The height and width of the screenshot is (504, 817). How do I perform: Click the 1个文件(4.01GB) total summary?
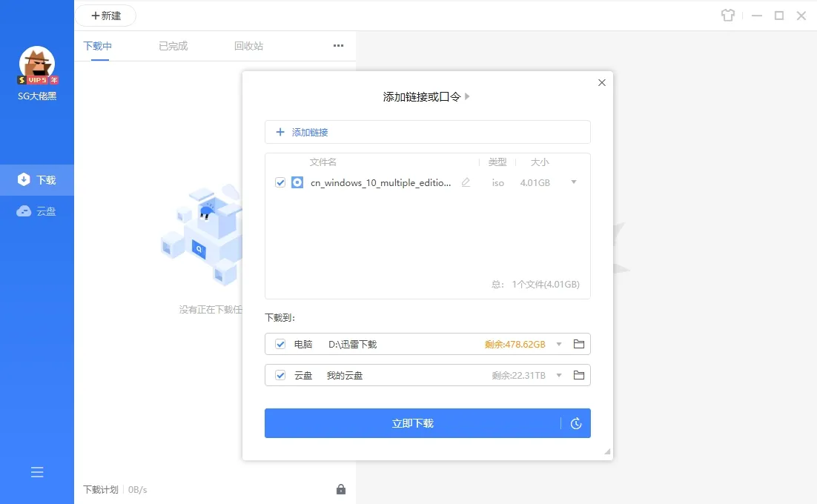coord(546,285)
